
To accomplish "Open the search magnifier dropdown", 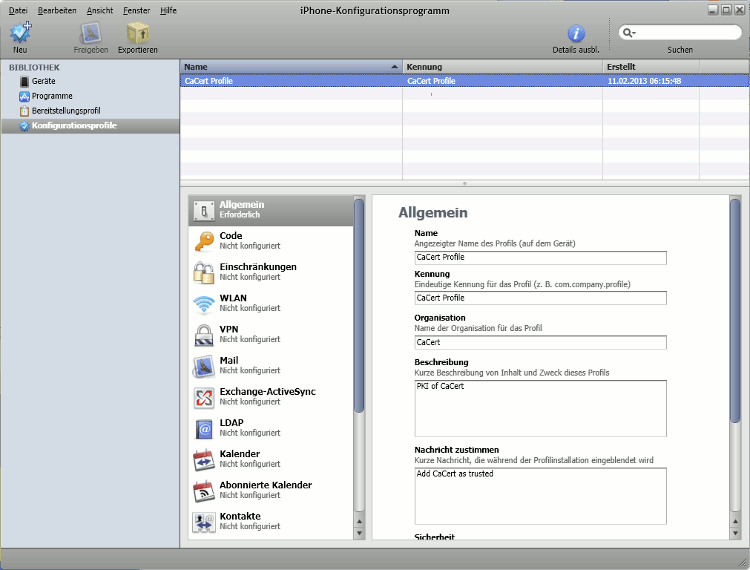I will [x=630, y=33].
